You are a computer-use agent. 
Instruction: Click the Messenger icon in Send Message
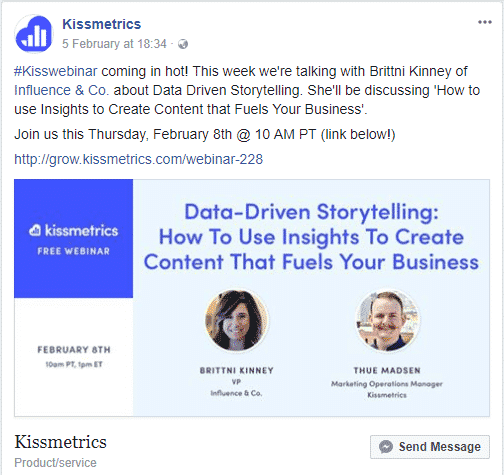click(x=386, y=447)
